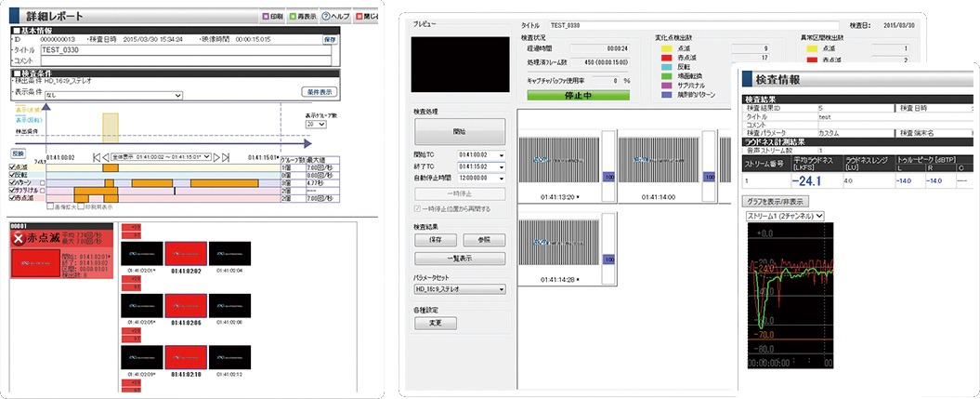
Task: Toggle the 反転 filter checkbox
Action: click(x=12, y=175)
